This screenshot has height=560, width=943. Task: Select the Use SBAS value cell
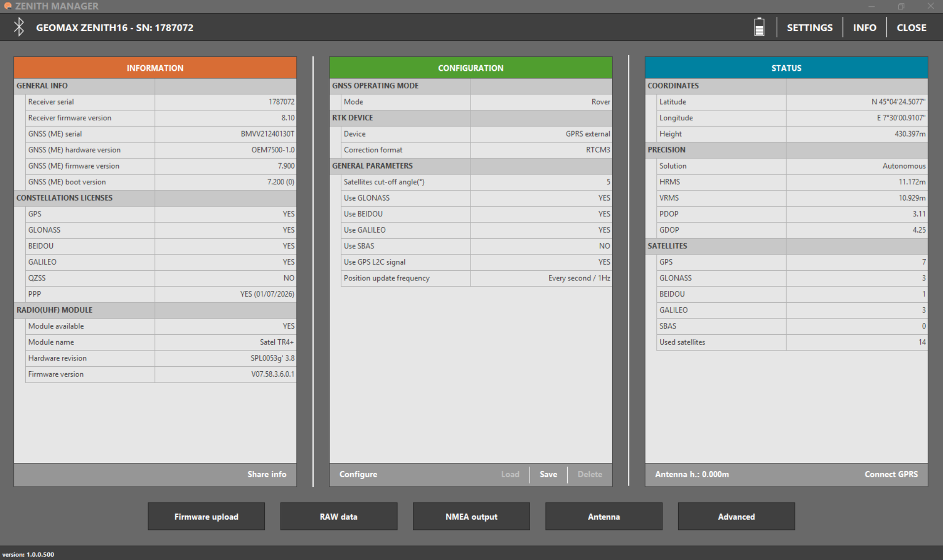point(541,246)
